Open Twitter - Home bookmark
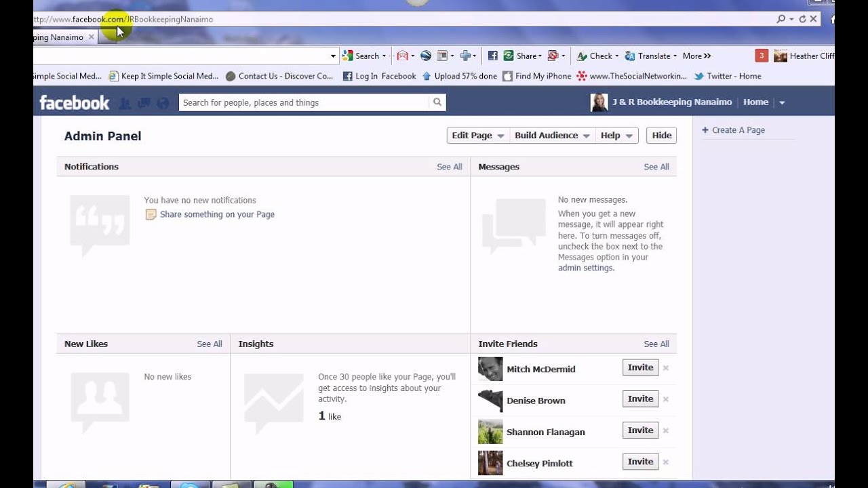Viewport: 868px width, 488px height. tap(728, 76)
